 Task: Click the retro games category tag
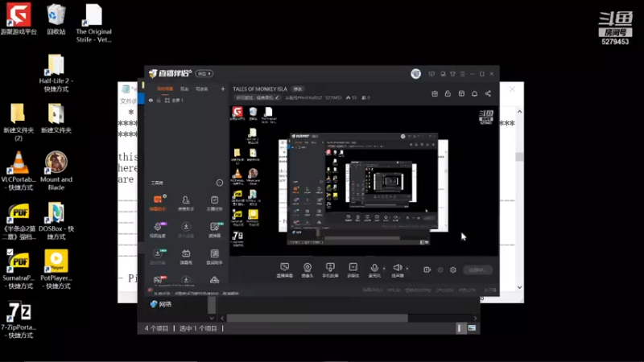(x=258, y=97)
